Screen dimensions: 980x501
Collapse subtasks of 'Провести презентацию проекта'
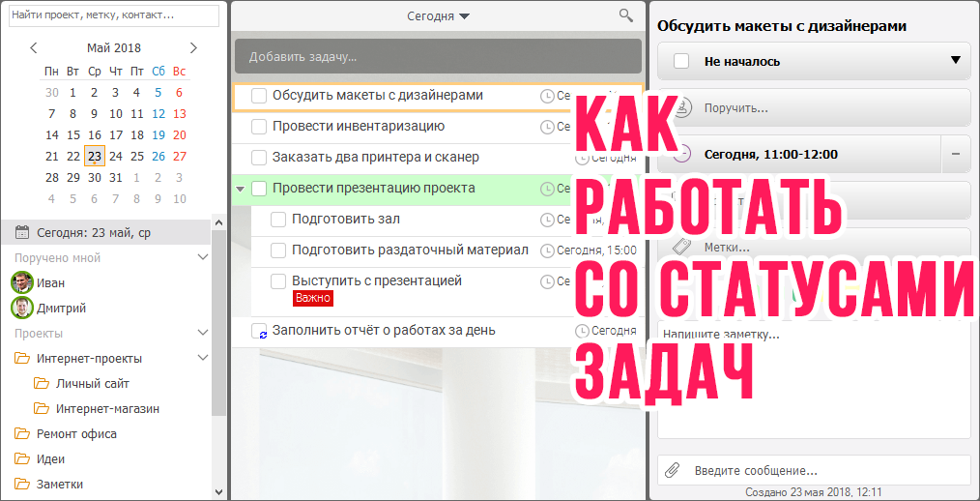[x=240, y=189]
